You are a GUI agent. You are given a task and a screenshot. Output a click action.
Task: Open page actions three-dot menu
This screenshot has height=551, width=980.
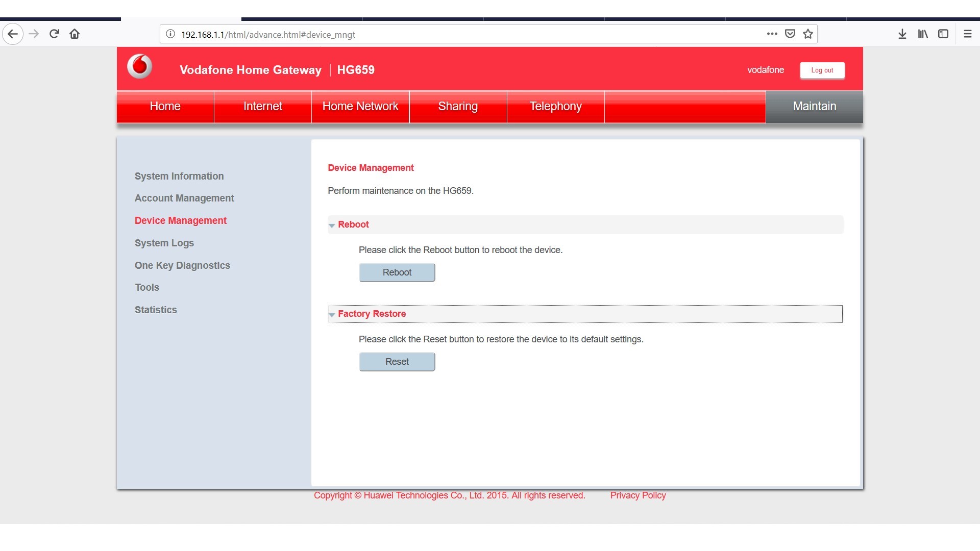[x=772, y=34]
